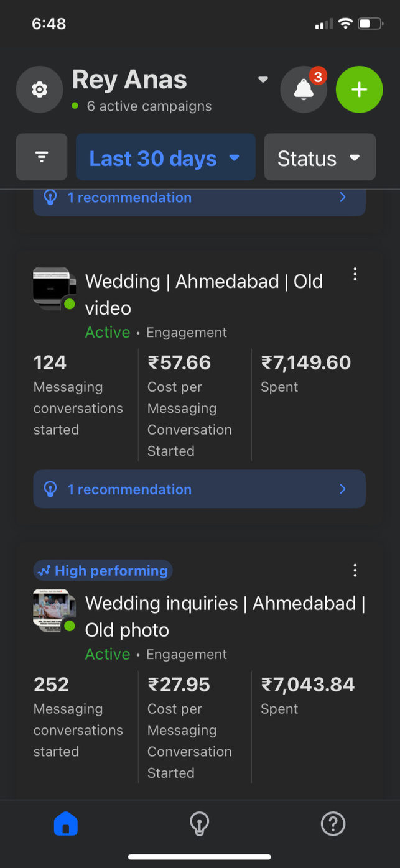Open recommendation under Old video campaign
The width and height of the screenshot is (400, 868).
point(199,489)
